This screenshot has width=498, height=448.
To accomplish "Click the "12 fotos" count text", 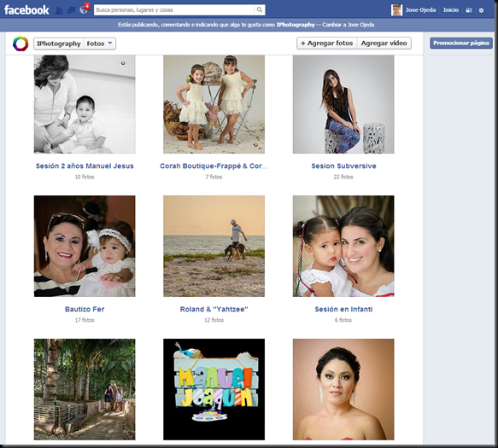I will coord(214,320).
